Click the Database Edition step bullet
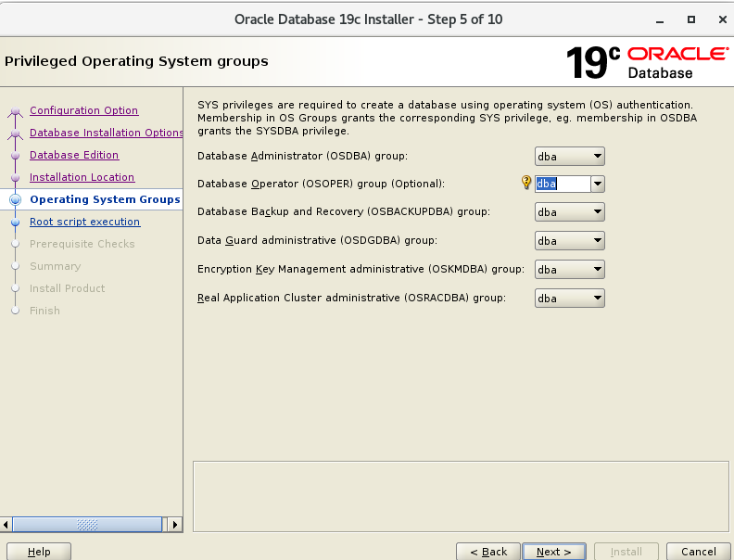Screen dimensions: 734x560 (15, 156)
